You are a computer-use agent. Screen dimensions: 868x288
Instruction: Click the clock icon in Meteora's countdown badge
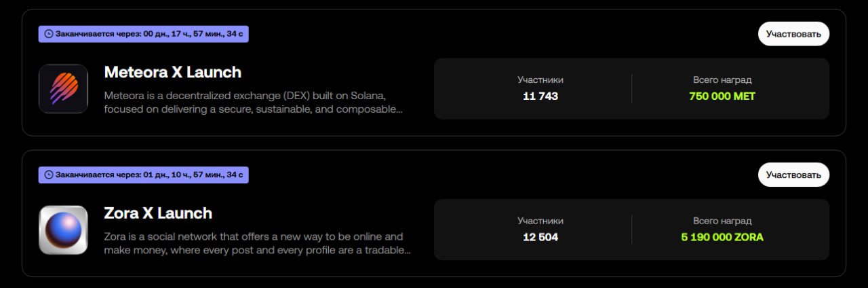pyautogui.click(x=48, y=33)
